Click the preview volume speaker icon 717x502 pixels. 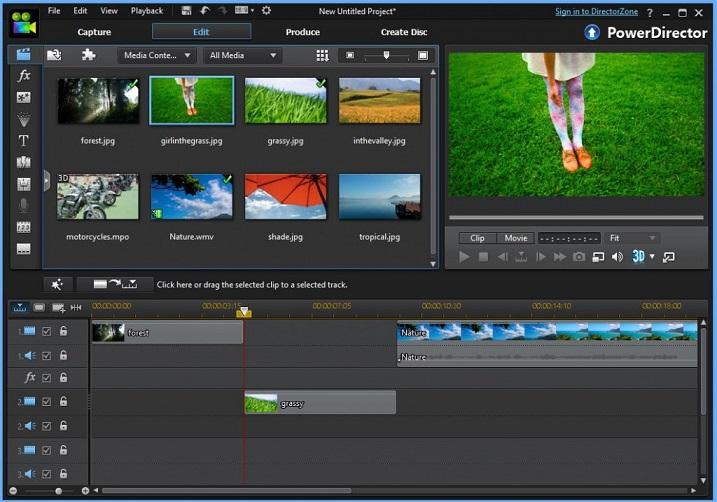pos(617,257)
